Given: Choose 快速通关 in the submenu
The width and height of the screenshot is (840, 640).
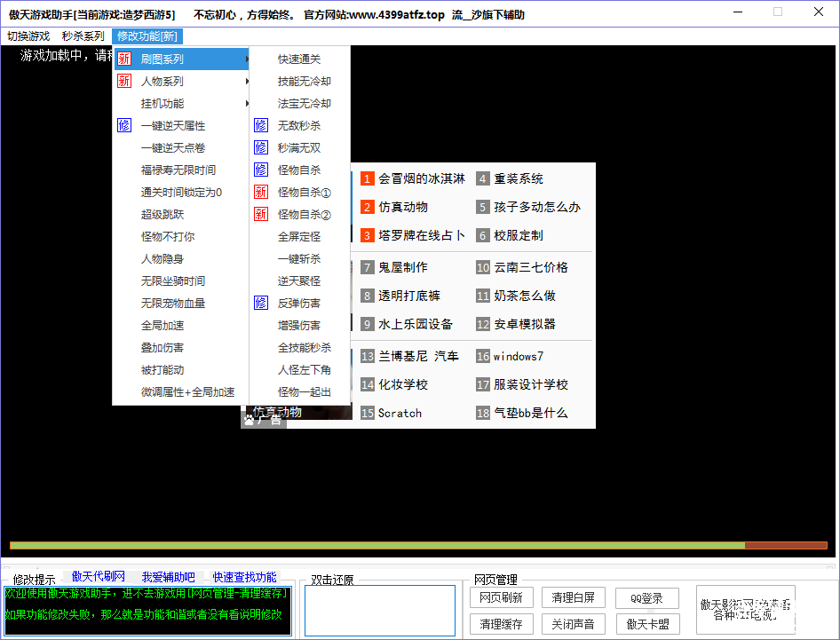Looking at the screenshot, I should tap(299, 59).
